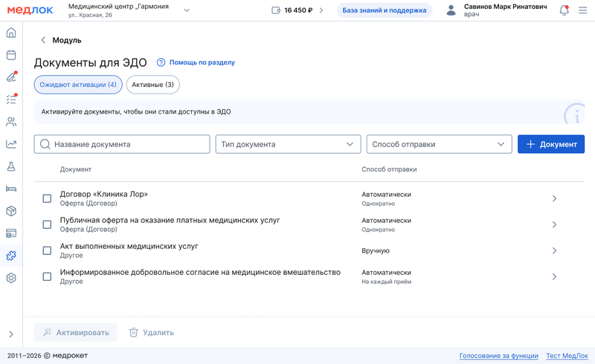Check the Публичная оферта row checkbox
The width and height of the screenshot is (595, 364).
click(47, 225)
